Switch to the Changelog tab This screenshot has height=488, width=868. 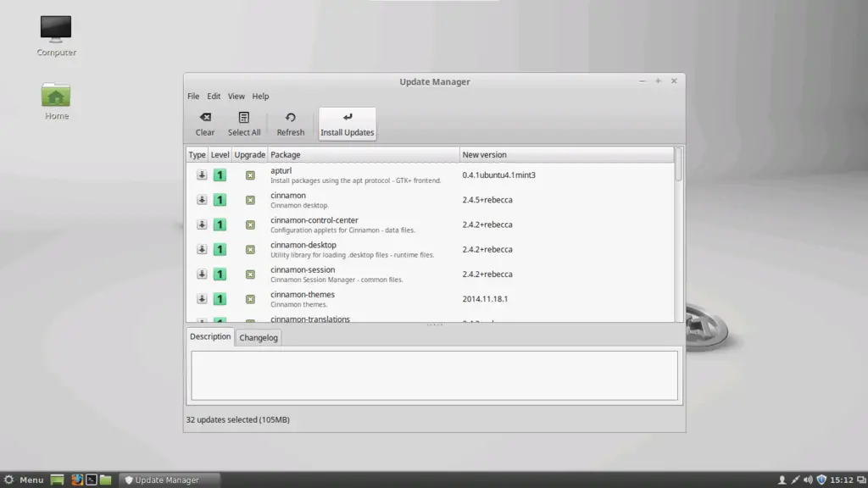click(259, 337)
